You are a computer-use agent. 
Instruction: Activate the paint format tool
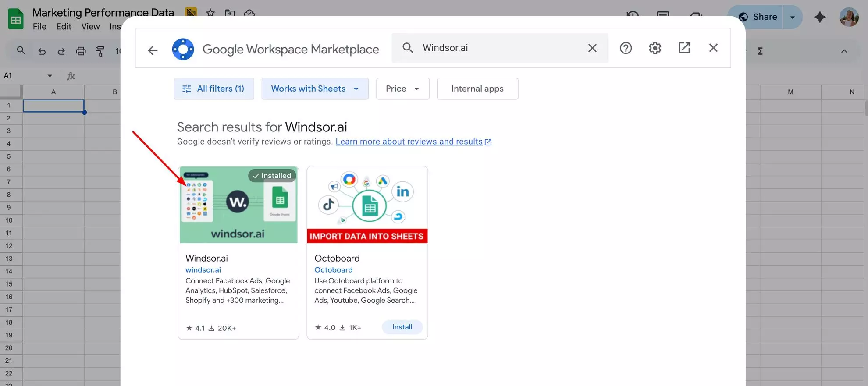coord(100,51)
